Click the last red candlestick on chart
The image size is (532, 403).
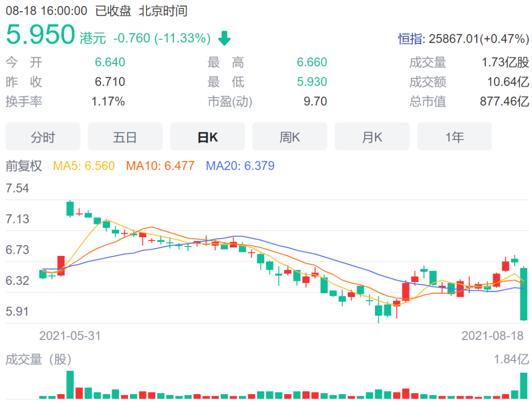click(505, 267)
